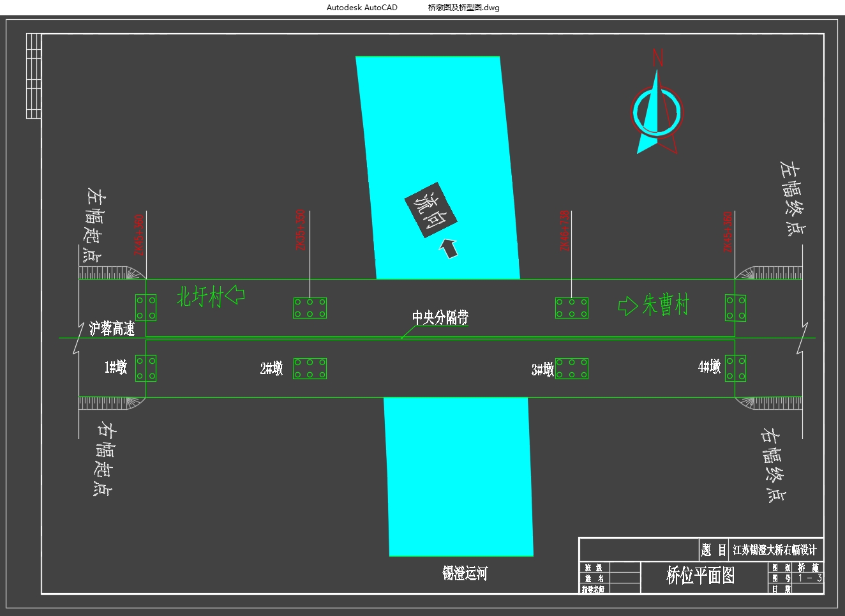Click the 桥墩图及桥型图.dwg file title
Image resolution: width=845 pixels, height=616 pixels.
coord(463,8)
